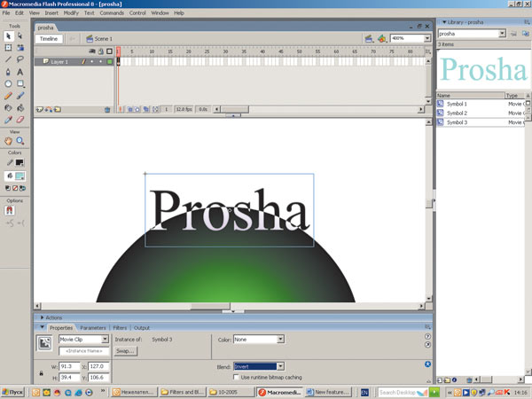
Task: Select the Hand tool
Action: tap(8, 141)
